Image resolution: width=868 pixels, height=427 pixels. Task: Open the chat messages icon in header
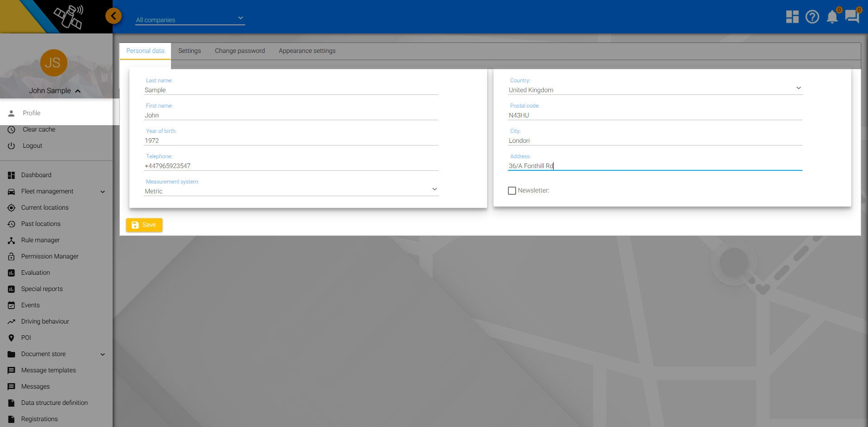852,17
